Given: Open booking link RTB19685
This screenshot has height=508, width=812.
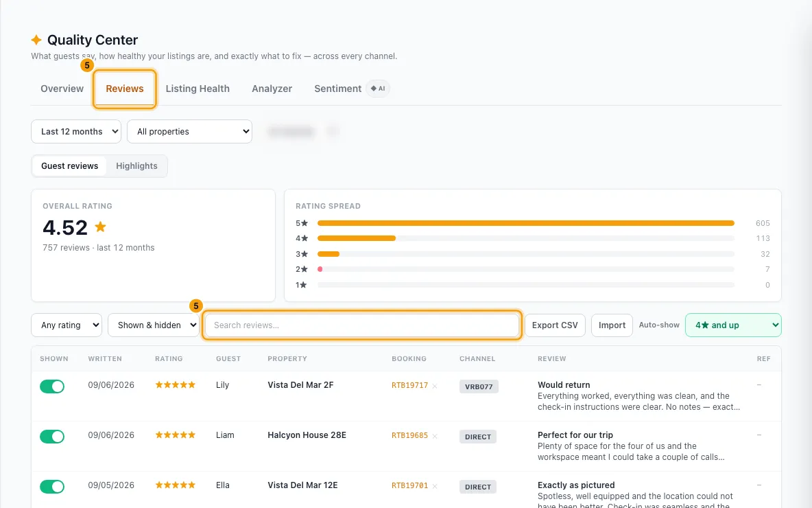Looking at the screenshot, I should click(x=409, y=435).
